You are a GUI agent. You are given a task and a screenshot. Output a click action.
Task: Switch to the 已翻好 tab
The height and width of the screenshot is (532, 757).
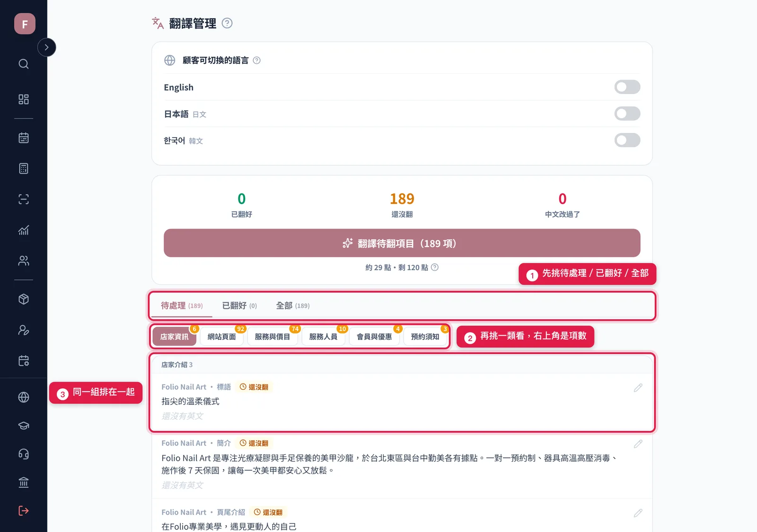239,305
